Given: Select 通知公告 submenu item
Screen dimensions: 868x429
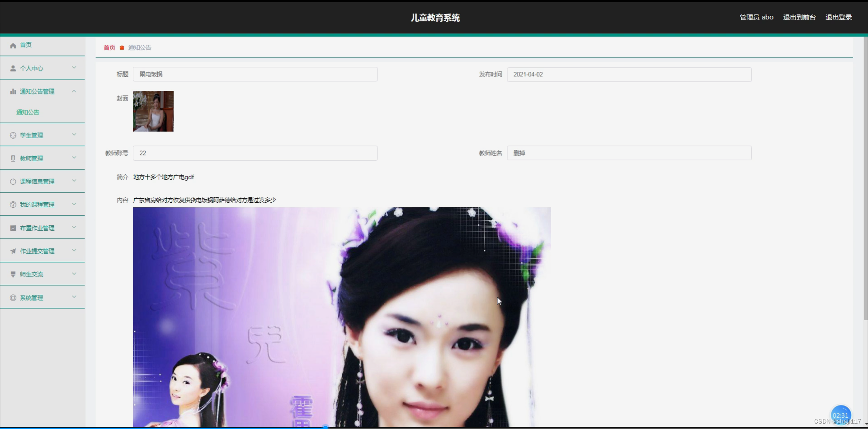Looking at the screenshot, I should (x=28, y=112).
